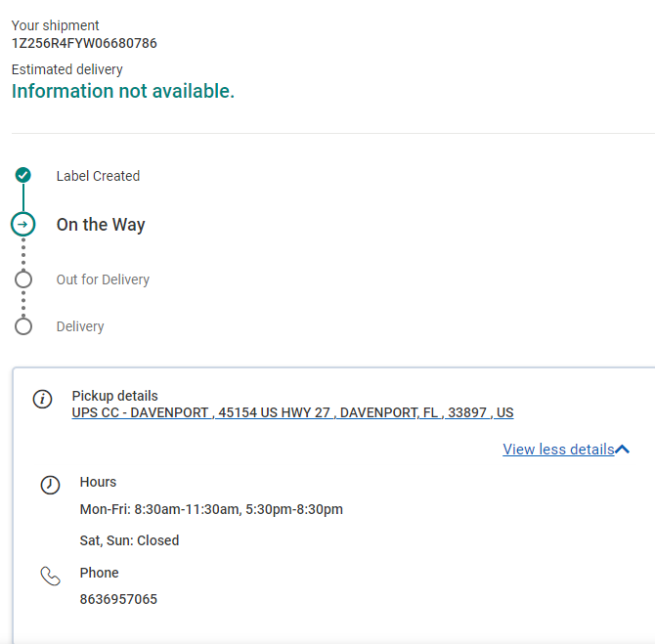Click the Label Created status text
Viewport: 655px width, 644px height.
point(98,176)
